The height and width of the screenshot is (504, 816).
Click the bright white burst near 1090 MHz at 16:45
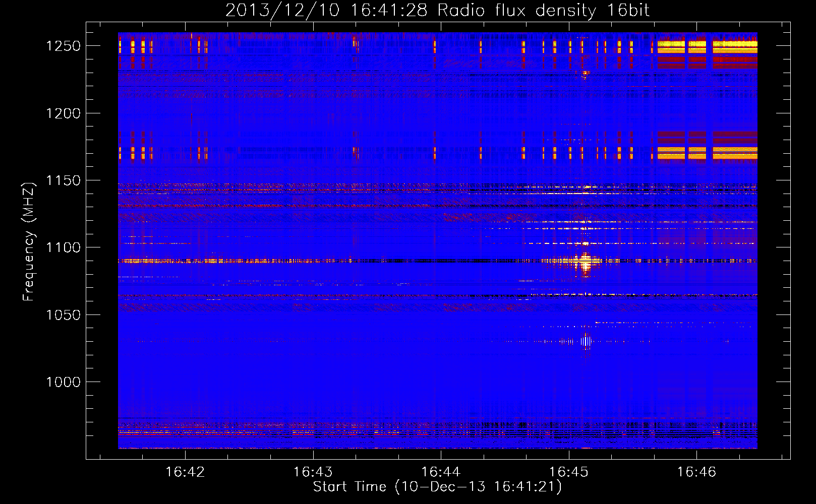[585, 262]
